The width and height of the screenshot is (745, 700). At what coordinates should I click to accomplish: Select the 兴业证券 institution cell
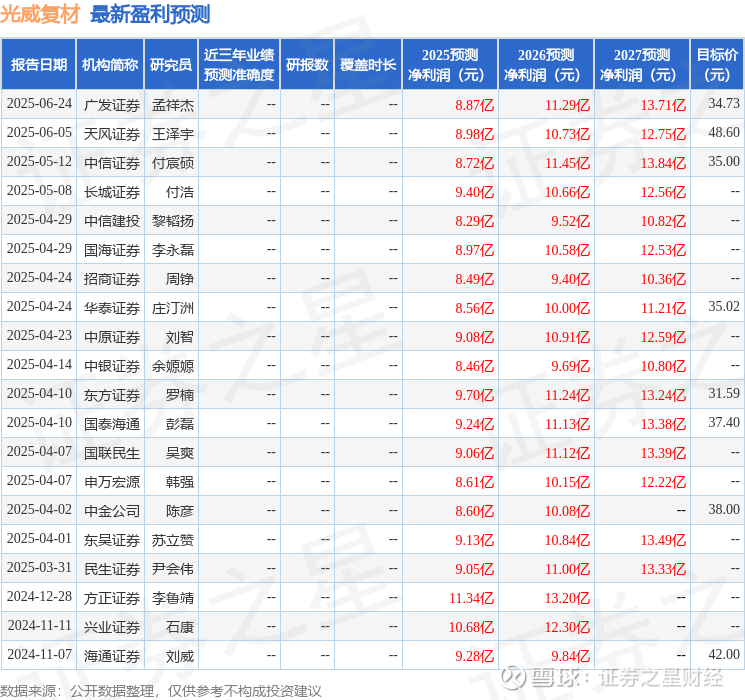pyautogui.click(x=112, y=626)
